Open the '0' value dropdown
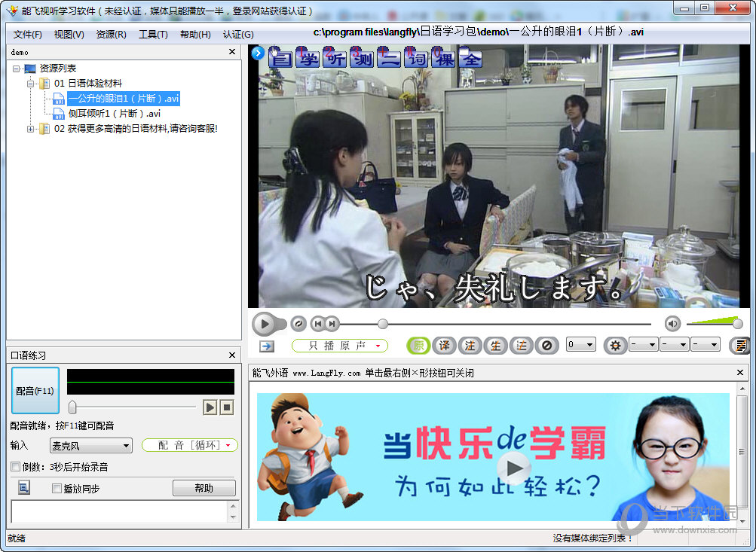Screen dimensions: 756x552 click(x=580, y=345)
